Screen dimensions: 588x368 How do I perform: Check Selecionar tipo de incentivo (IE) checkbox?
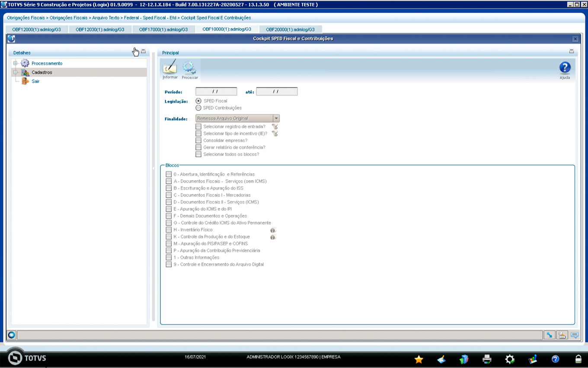point(198,134)
